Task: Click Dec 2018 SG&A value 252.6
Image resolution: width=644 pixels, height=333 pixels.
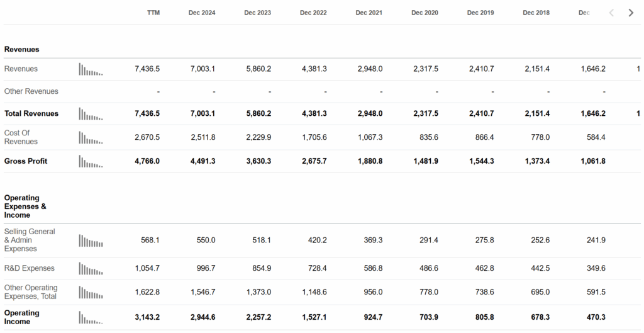Action: (x=540, y=240)
